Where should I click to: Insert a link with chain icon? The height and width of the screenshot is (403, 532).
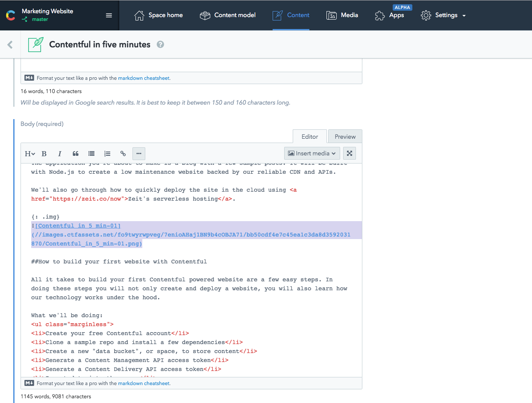(123, 154)
